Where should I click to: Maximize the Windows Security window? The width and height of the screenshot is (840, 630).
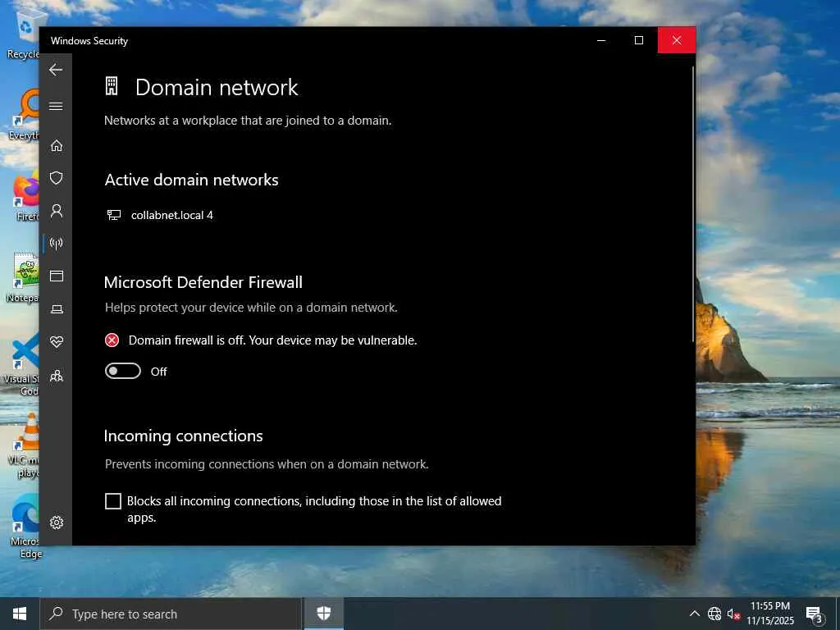(x=638, y=40)
